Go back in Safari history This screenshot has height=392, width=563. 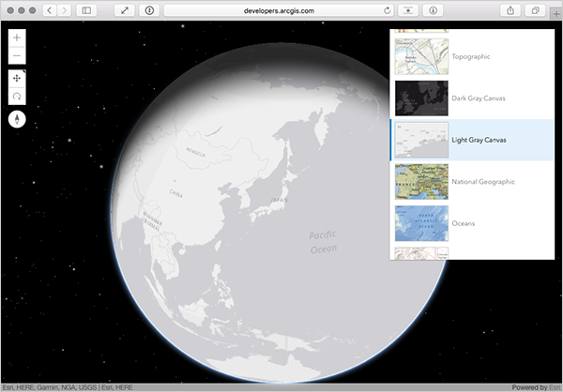point(50,10)
